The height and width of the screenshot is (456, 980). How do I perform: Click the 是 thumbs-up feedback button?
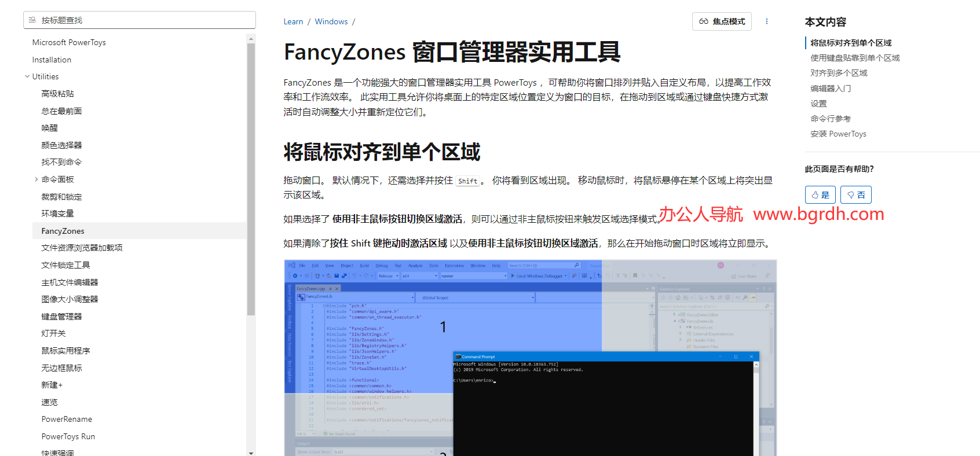[820, 195]
